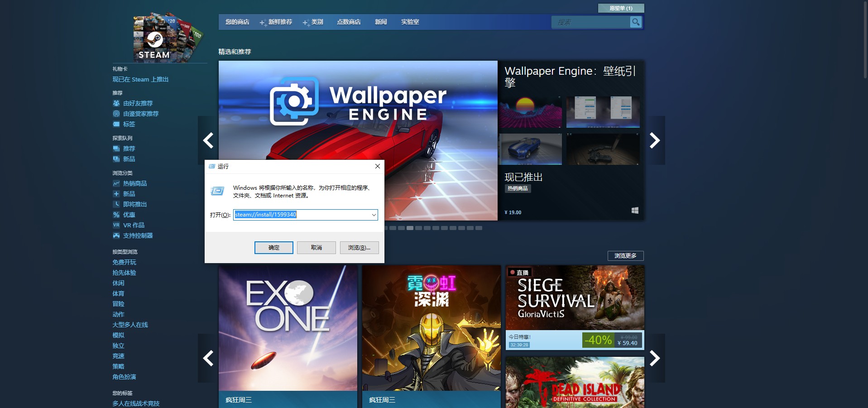Image resolution: width=868 pixels, height=408 pixels.
Task: Click 抢先体验 genre link
Action: 125,273
